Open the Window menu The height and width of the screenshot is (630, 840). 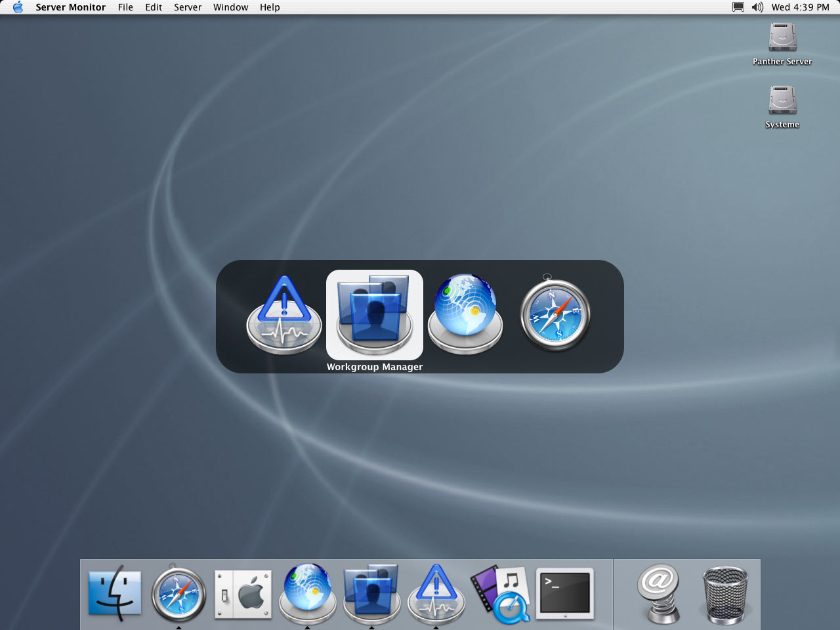click(x=230, y=7)
